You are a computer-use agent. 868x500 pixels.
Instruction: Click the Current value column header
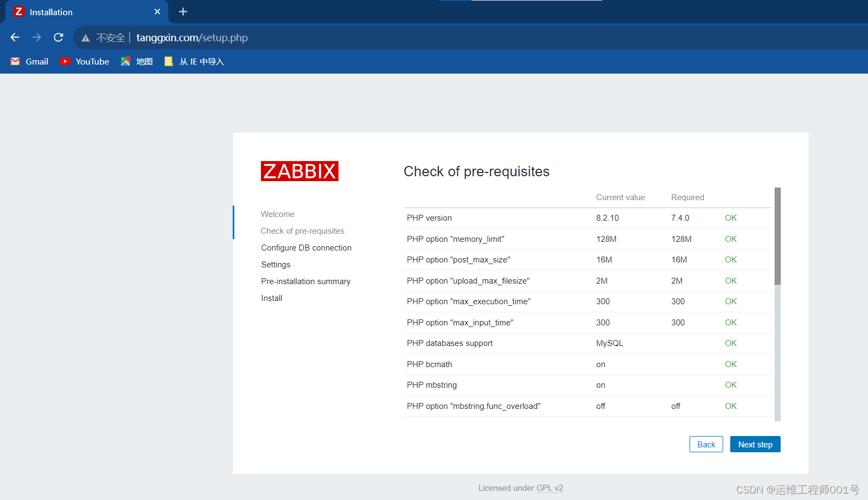[621, 197]
